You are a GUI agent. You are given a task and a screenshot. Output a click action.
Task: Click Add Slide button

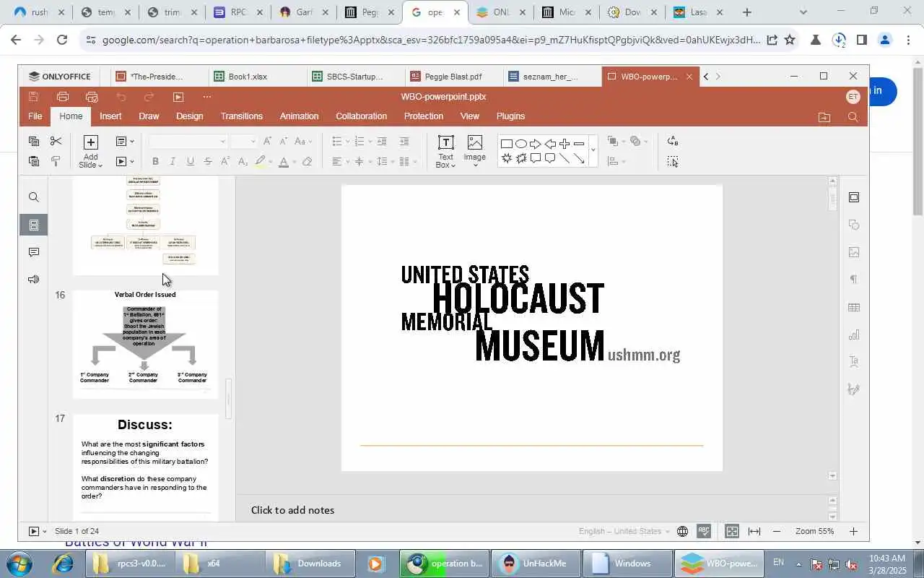point(90,152)
